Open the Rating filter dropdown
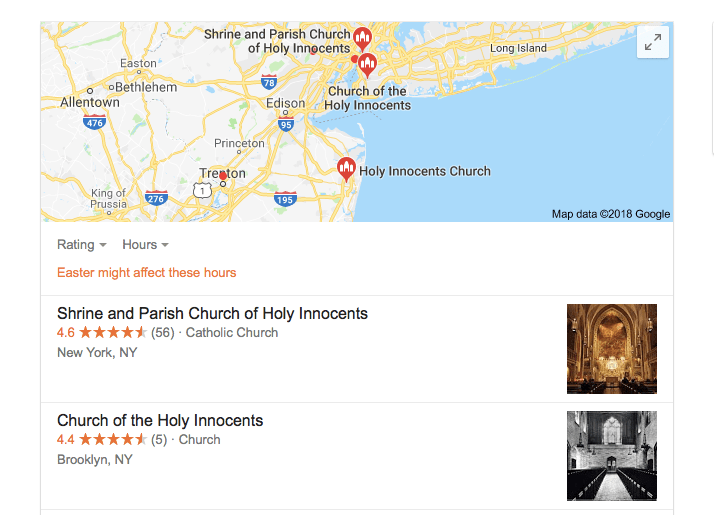 coord(82,245)
